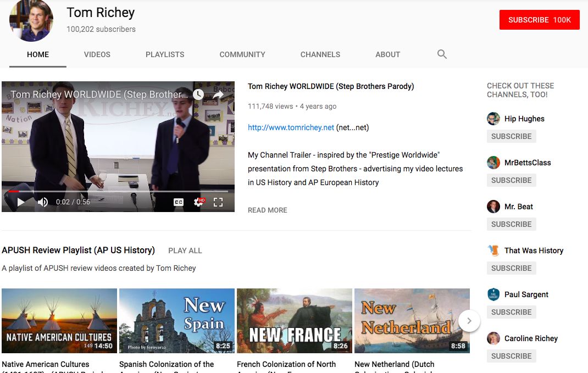
Task: Open That Was History channel icon
Action: coord(493,250)
